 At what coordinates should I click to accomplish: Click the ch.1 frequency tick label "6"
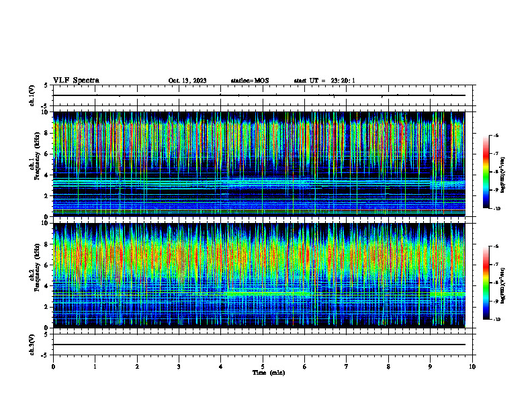pos(47,154)
